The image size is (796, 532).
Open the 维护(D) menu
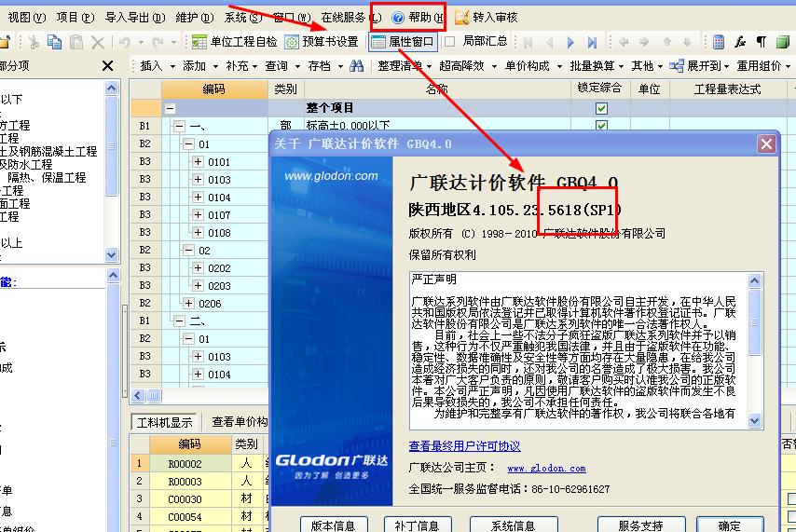[195, 18]
